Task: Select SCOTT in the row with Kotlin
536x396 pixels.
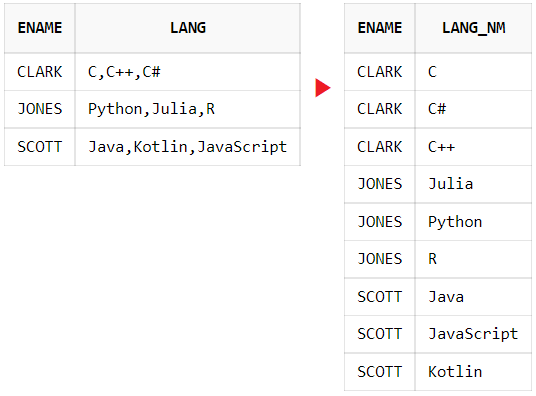Action: [x=379, y=372]
